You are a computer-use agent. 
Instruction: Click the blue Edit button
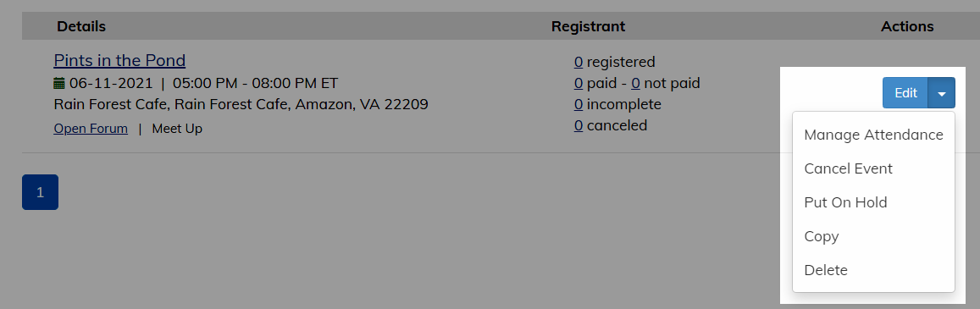click(x=905, y=93)
